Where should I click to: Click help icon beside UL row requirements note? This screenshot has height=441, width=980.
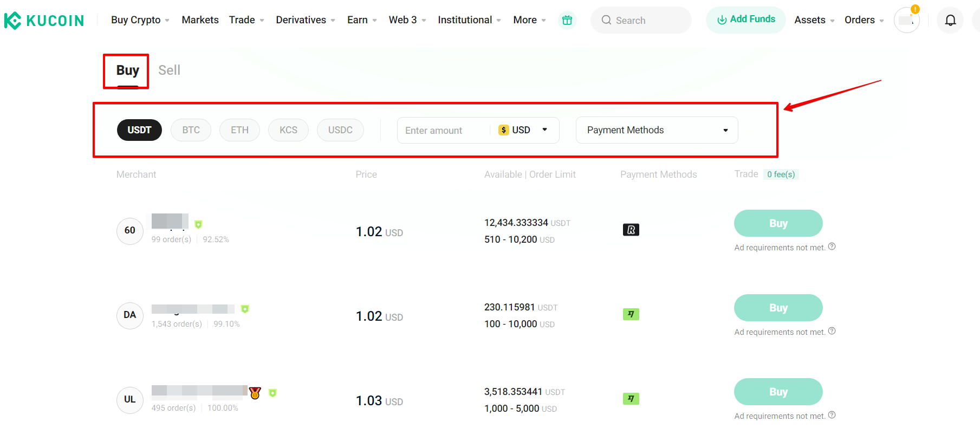point(832,415)
